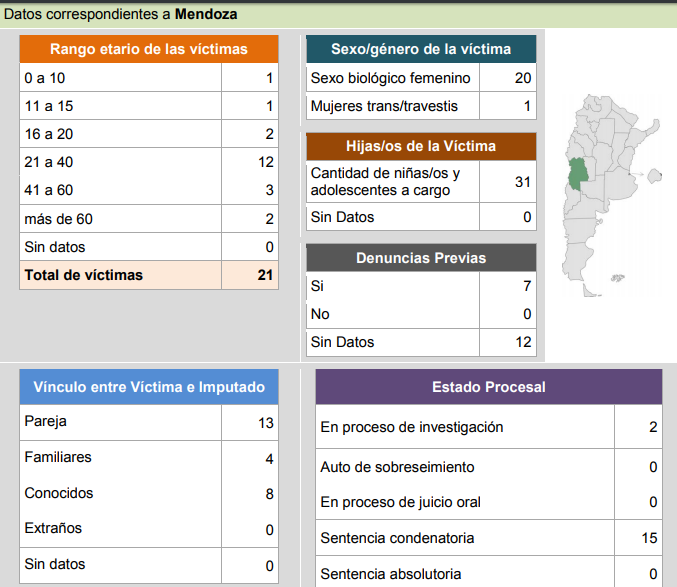The height and width of the screenshot is (587, 677).
Task: Select the orange 'Rango etario de las víctimas' header
Action: pos(149,49)
